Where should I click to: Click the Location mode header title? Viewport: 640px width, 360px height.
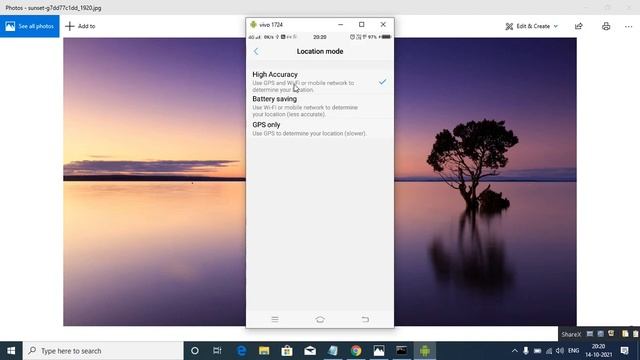(320, 51)
